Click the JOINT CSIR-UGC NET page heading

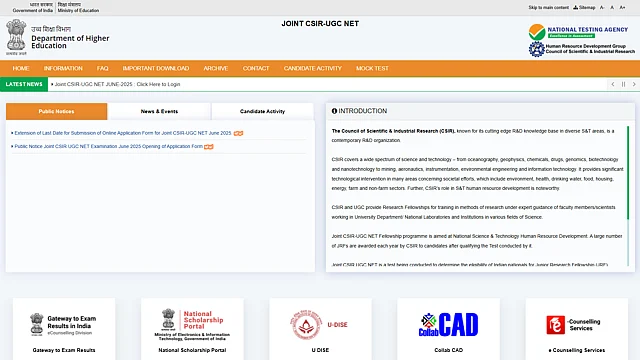tap(320, 24)
